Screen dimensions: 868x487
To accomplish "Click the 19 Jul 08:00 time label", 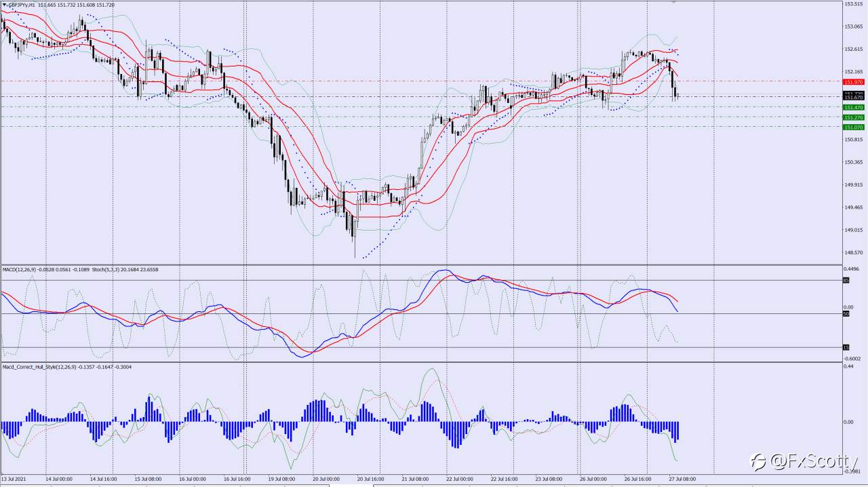I will (x=281, y=478).
